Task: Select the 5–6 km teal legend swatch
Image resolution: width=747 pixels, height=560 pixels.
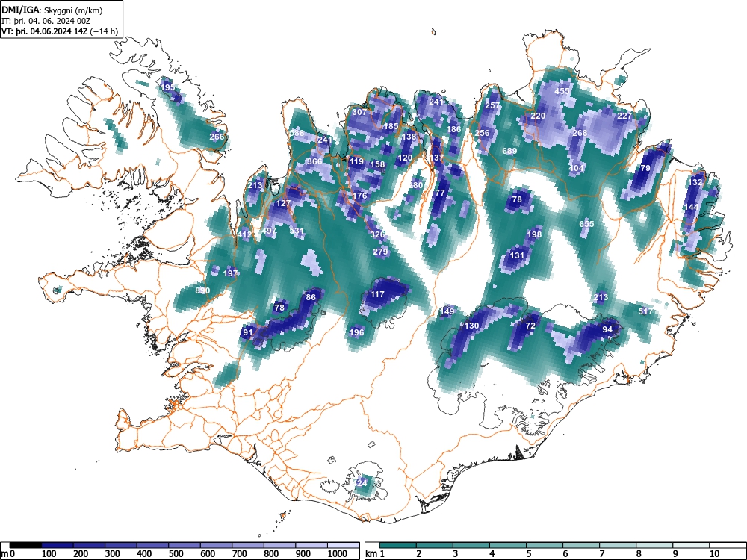Action: pos(545,545)
